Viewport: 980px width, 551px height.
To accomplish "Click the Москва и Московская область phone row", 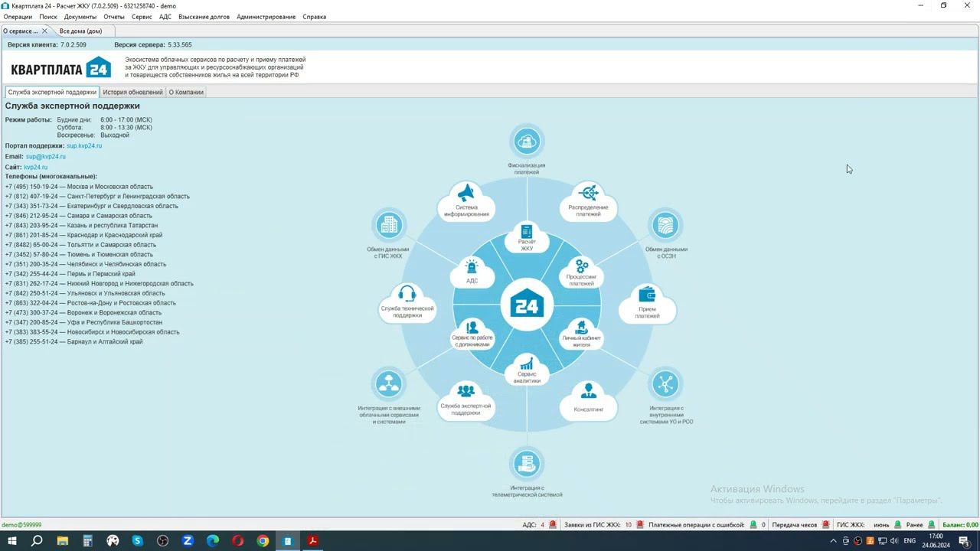I will point(79,187).
